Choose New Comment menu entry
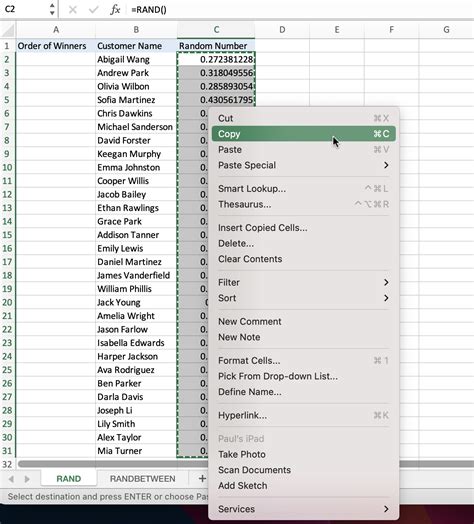474x524 pixels. click(x=304, y=321)
